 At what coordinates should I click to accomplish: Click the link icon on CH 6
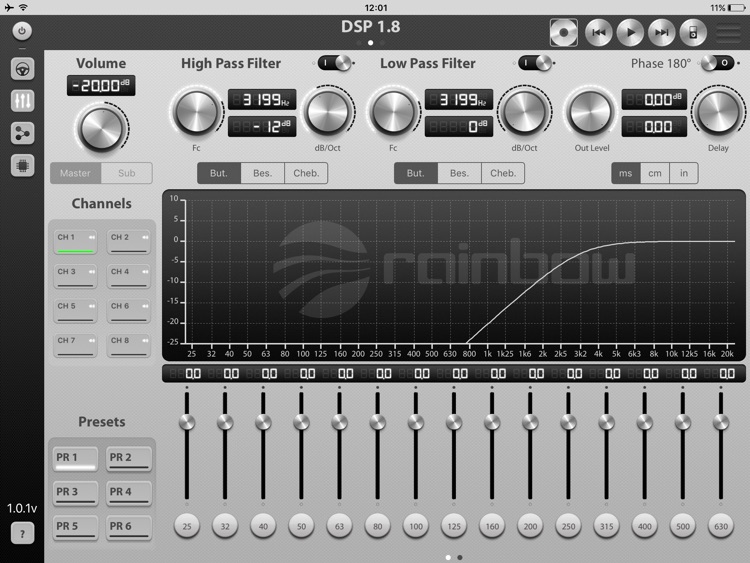[x=145, y=306]
